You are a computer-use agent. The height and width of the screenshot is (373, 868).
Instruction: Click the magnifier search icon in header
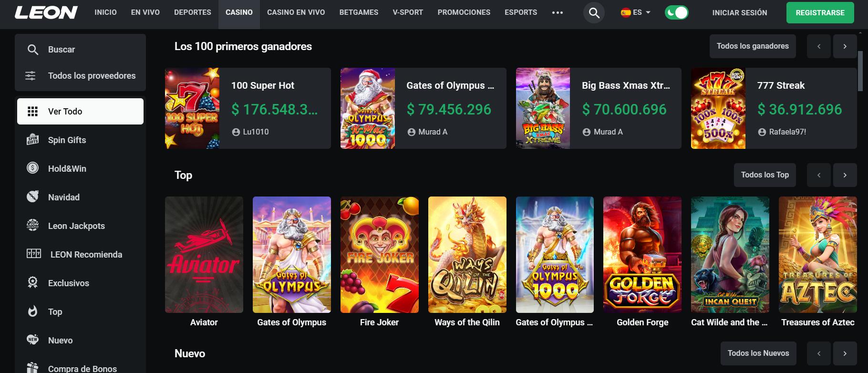tap(594, 13)
